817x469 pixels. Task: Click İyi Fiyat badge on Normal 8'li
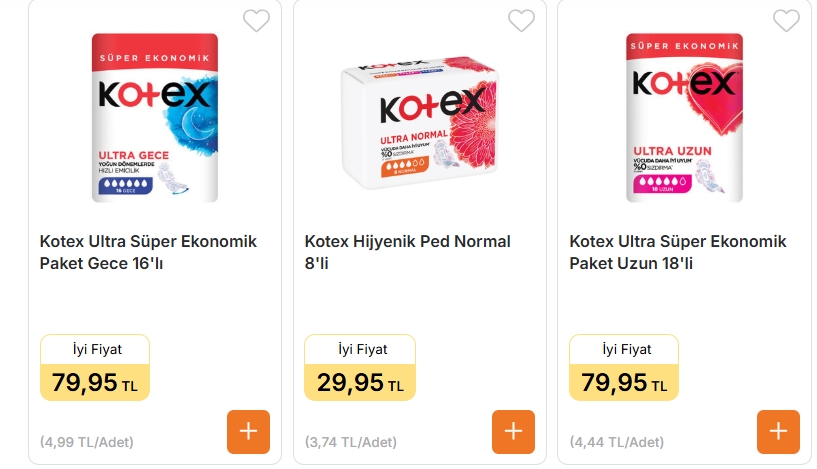pyautogui.click(x=360, y=349)
